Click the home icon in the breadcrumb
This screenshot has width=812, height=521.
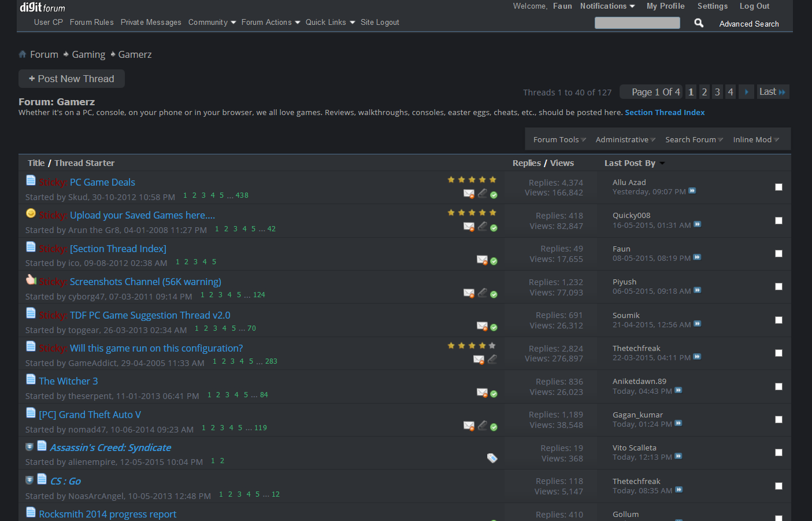[x=23, y=54]
